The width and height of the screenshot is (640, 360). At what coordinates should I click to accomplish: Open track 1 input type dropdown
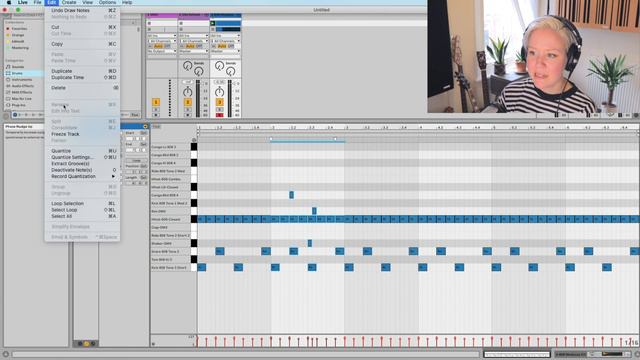162,36
